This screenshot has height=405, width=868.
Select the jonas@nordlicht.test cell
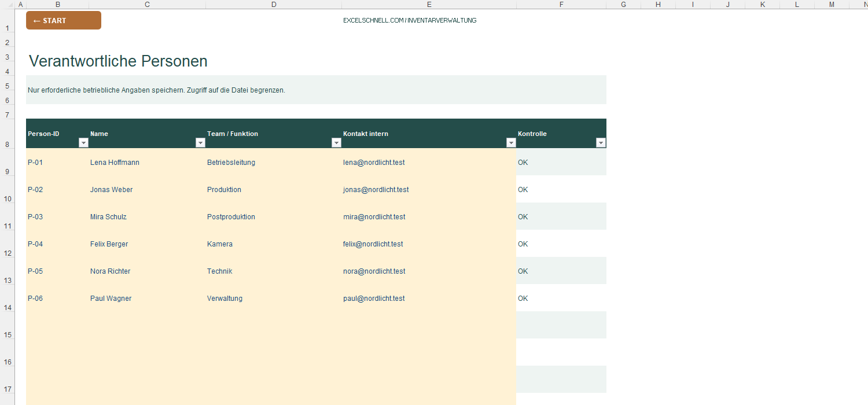429,189
